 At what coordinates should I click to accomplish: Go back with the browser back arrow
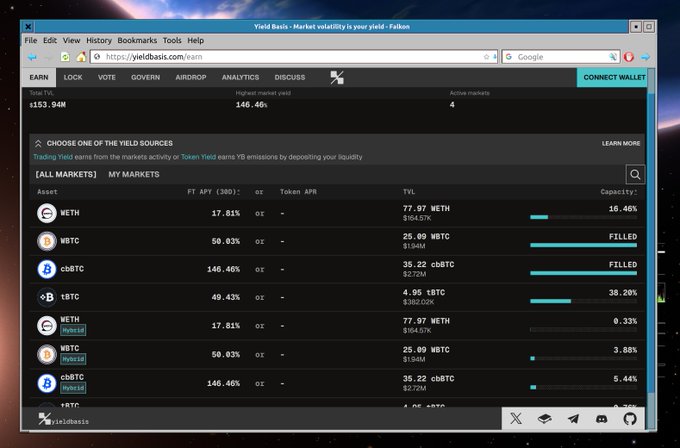32,57
